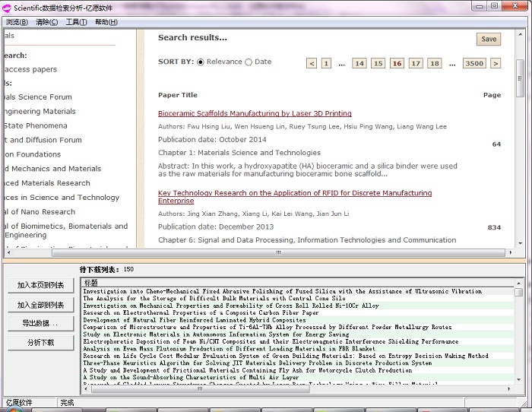Select the Relevance sort radio button
The width and height of the screenshot is (532, 412).
[x=201, y=62]
